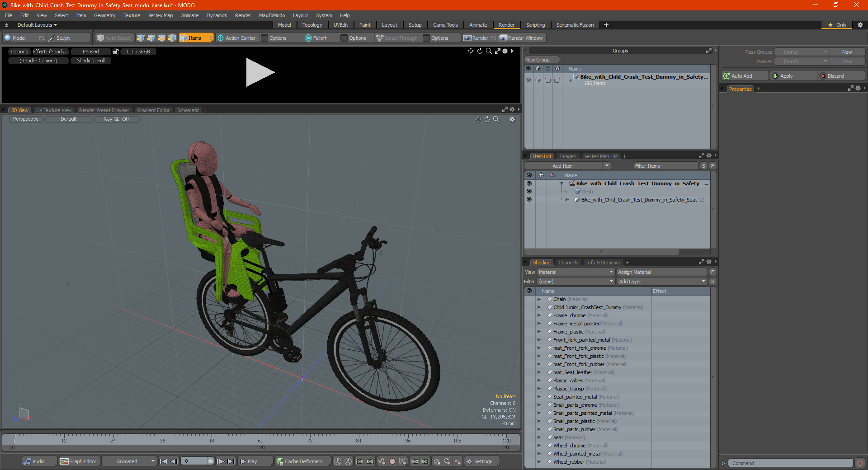Click Discard button

[841, 76]
